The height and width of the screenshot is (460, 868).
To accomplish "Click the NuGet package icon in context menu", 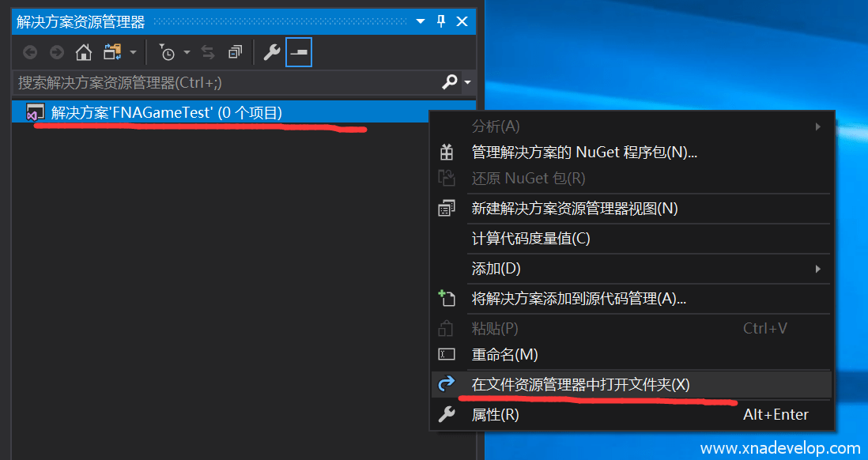I will point(447,152).
